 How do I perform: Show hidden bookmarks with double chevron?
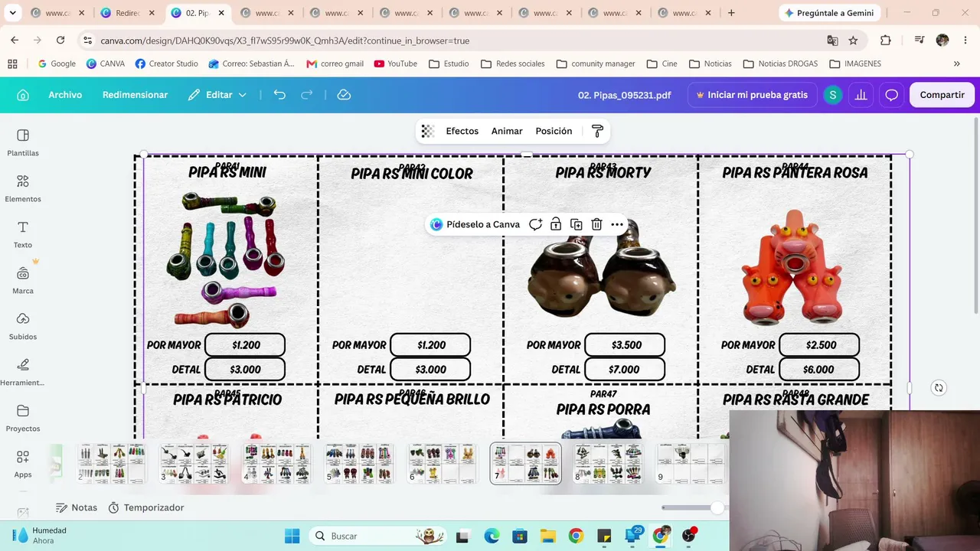click(956, 64)
